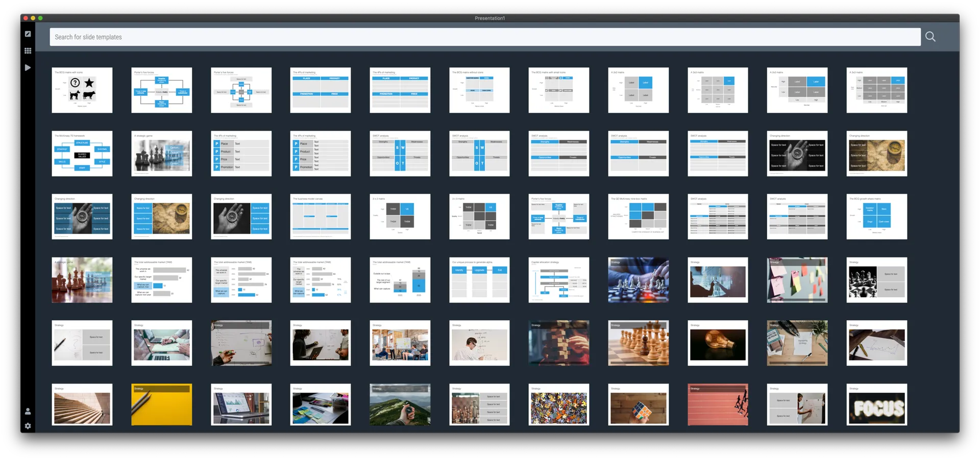Image resolution: width=980 pixels, height=460 pixels.
Task: Choose the Jenga blocks tower strategy slide
Action: coord(559,343)
